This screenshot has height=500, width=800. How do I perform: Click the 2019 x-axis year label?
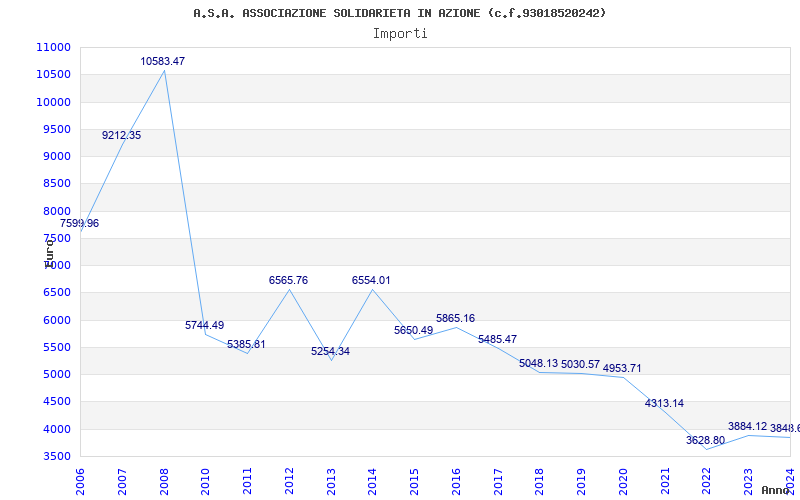(581, 482)
